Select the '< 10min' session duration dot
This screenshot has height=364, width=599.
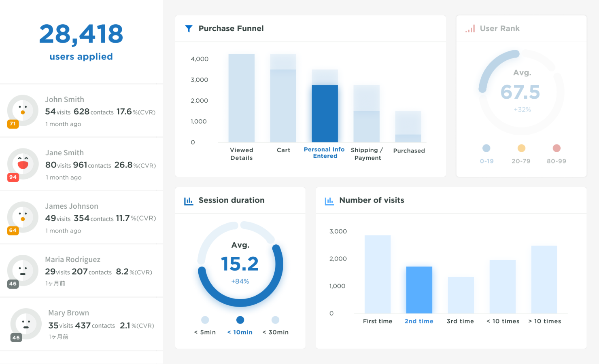(x=240, y=320)
